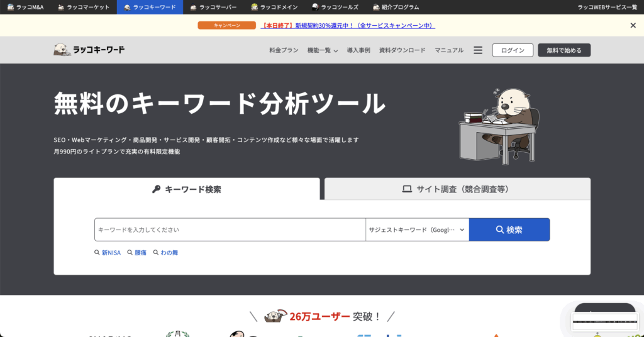Image resolution: width=644 pixels, height=337 pixels.
Task: Search the suggested keyword 新NISA
Action: (x=108, y=253)
